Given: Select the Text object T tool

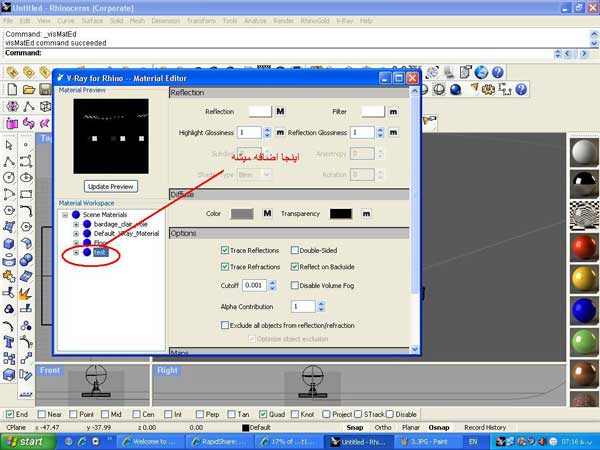Looking at the screenshot, I should tap(9, 342).
